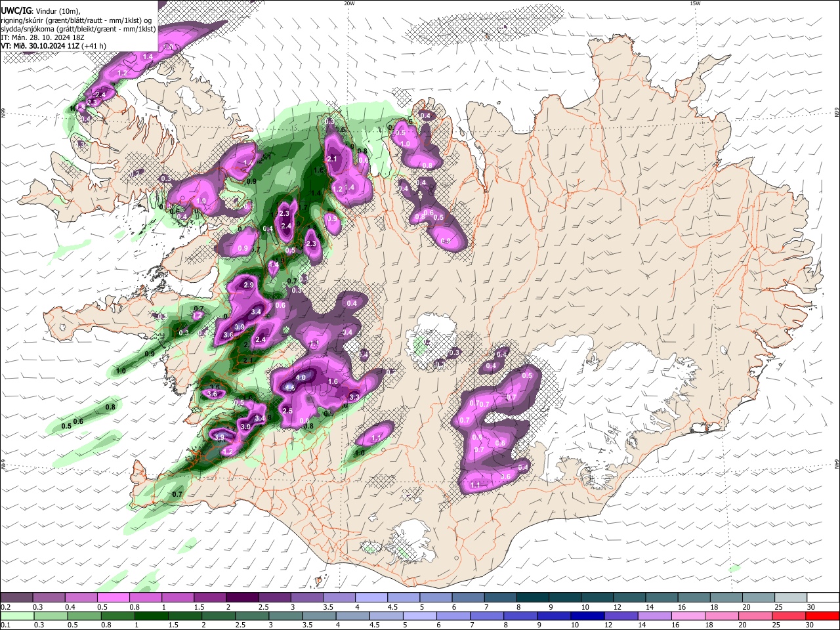The width and height of the screenshot is (840, 630).
Task: Click the coral red 25 rain legend swatch
Action: (790, 616)
